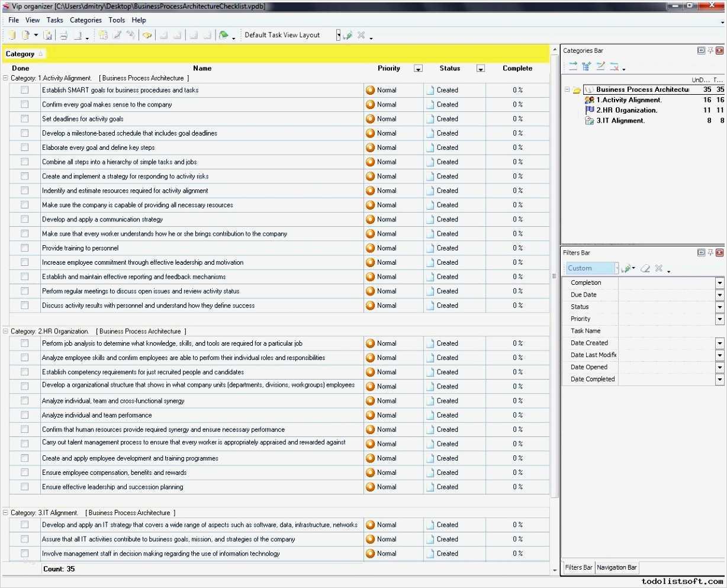Screen dimensions: 727x588
Task: Open the Completion filter dropdown arrow
Action: pos(720,283)
